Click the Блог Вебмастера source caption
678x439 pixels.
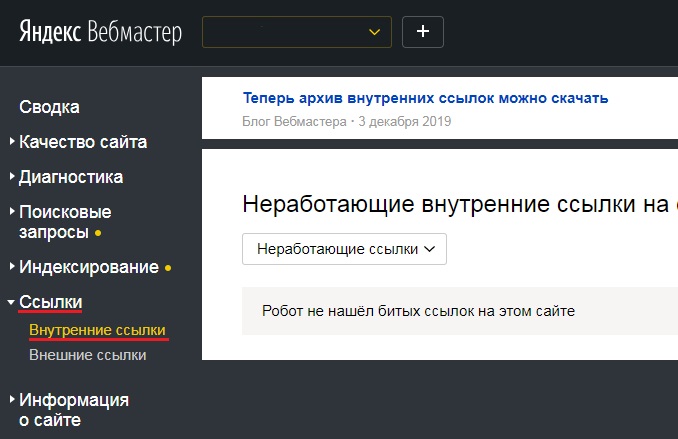pyautogui.click(x=294, y=122)
